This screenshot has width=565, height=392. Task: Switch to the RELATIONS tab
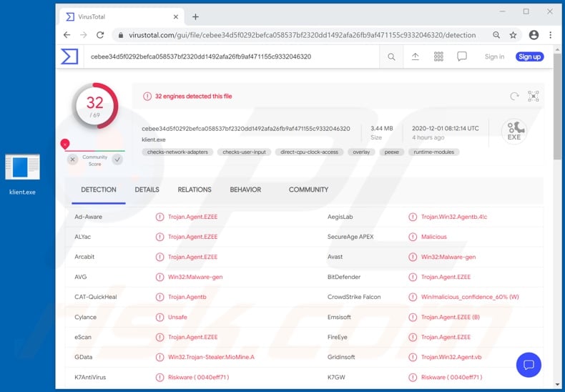195,190
